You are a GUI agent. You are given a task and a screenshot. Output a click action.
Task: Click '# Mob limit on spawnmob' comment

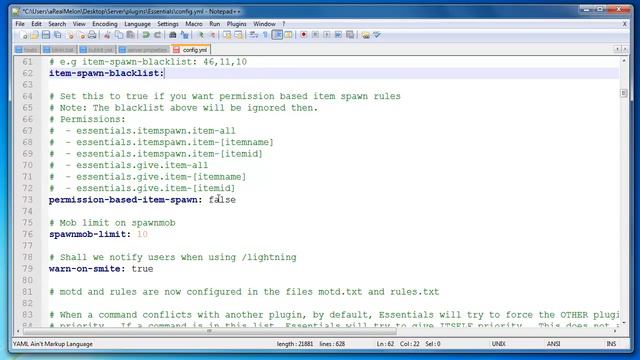pyautogui.click(x=112, y=223)
